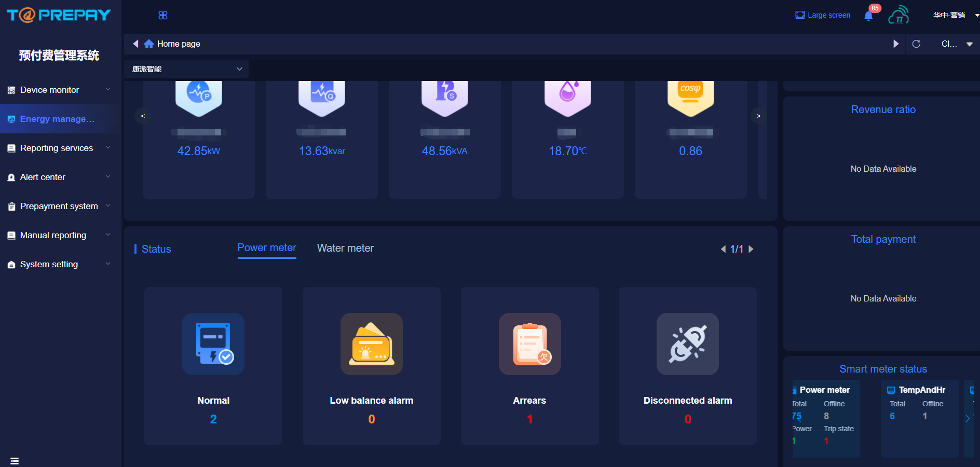This screenshot has height=467, width=980.
Task: Click the Normal power meter status icon
Action: [x=213, y=344]
